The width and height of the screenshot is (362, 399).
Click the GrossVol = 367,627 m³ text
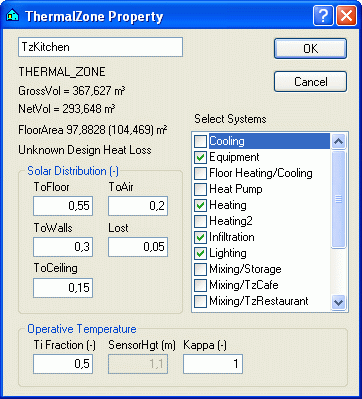tap(72, 91)
